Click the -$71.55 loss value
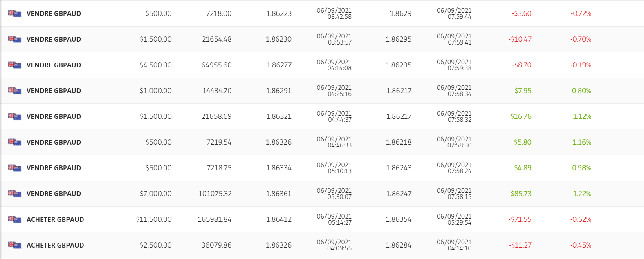This screenshot has width=644, height=259. (x=520, y=219)
